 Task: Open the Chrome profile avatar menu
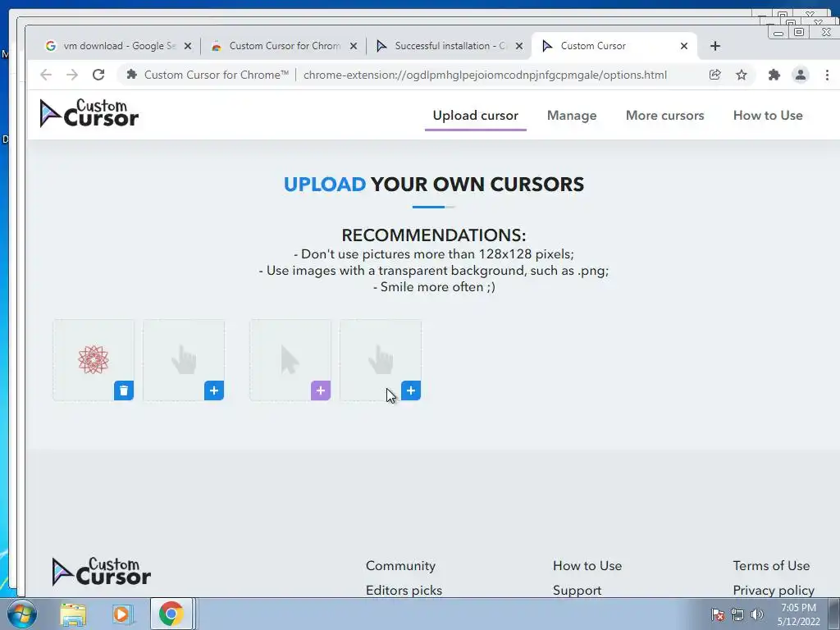[801, 75]
